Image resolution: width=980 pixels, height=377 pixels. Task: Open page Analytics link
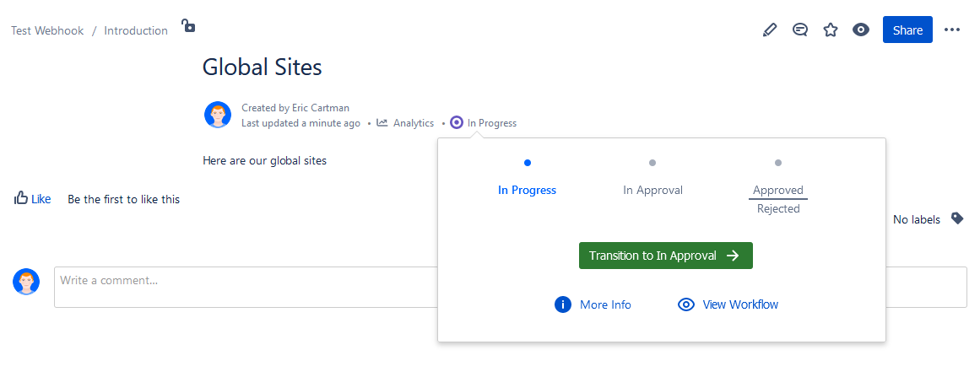[405, 123]
